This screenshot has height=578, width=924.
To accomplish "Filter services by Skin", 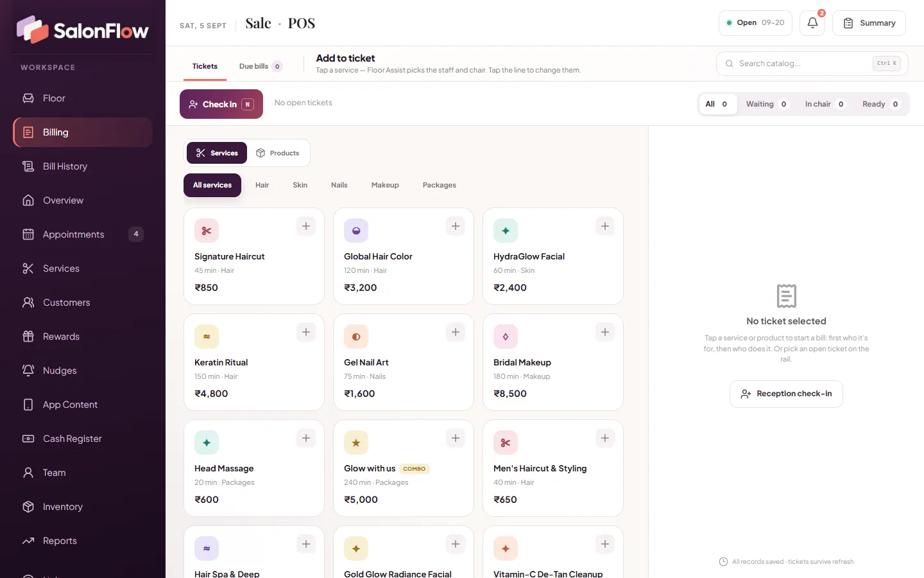I will pyautogui.click(x=300, y=185).
